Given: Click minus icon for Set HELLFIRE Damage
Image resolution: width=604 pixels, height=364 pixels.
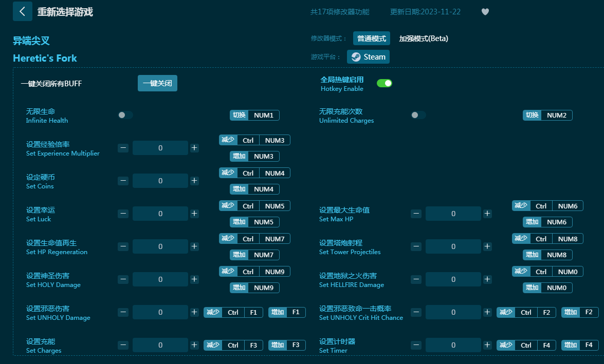Looking at the screenshot, I should click(x=416, y=279).
